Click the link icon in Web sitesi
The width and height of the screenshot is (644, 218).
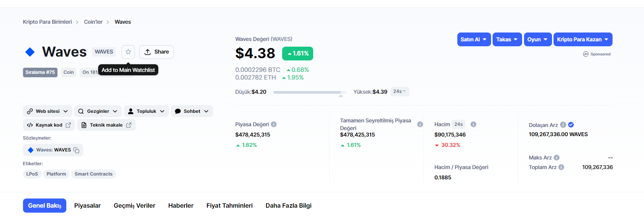(x=30, y=111)
